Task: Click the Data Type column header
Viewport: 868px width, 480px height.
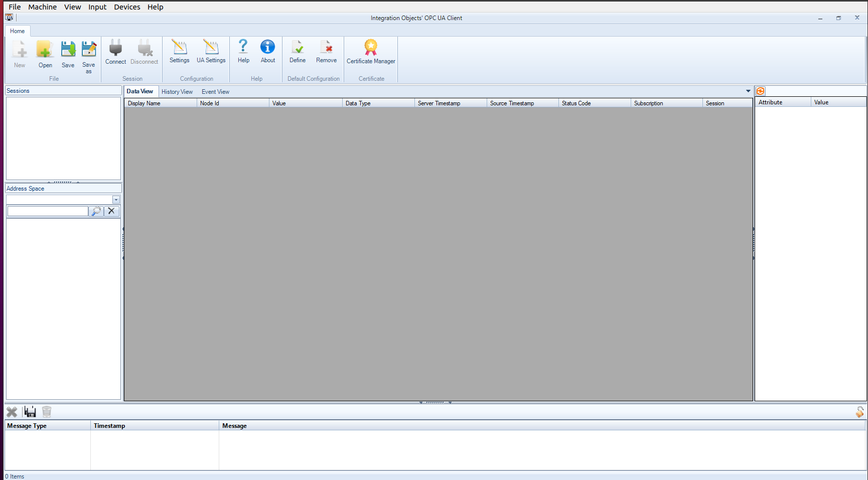Action: coord(378,103)
